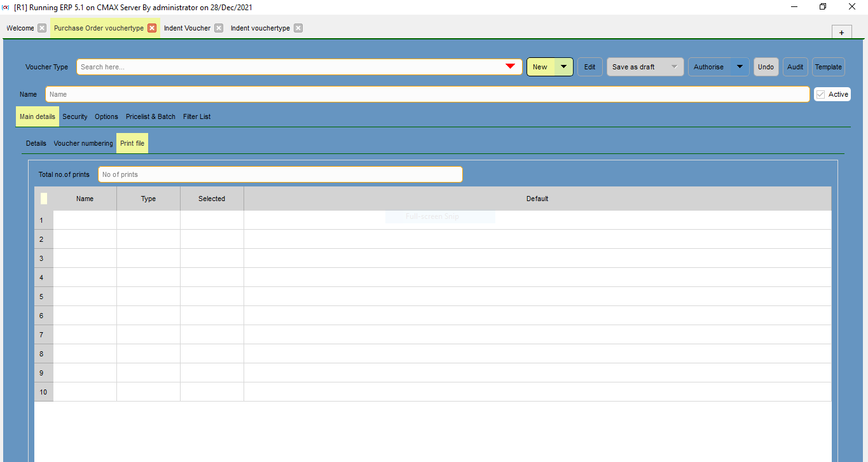Image resolution: width=868 pixels, height=462 pixels.
Task: Open the Voucher Type red dropdown arrow
Action: pyautogui.click(x=510, y=67)
